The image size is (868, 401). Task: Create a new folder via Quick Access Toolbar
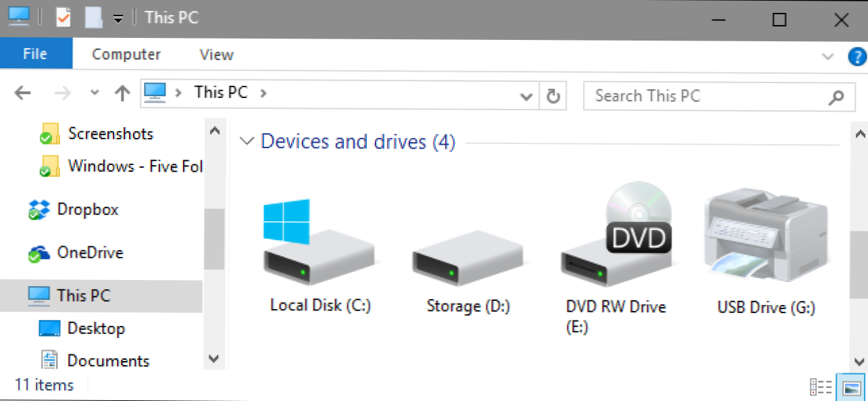point(93,17)
